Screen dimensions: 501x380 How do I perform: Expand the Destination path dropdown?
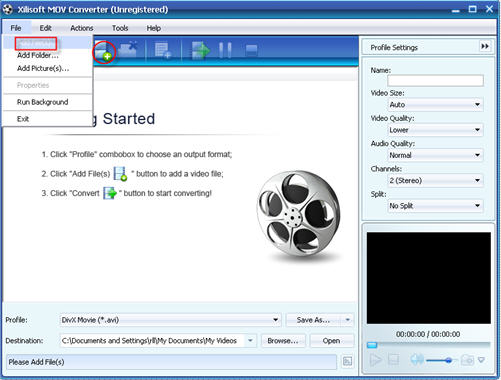click(250, 341)
